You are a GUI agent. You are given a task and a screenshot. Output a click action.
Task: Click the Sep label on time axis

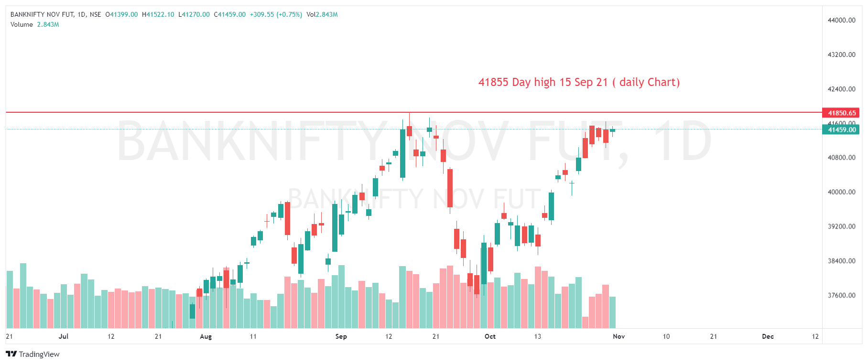341,336
